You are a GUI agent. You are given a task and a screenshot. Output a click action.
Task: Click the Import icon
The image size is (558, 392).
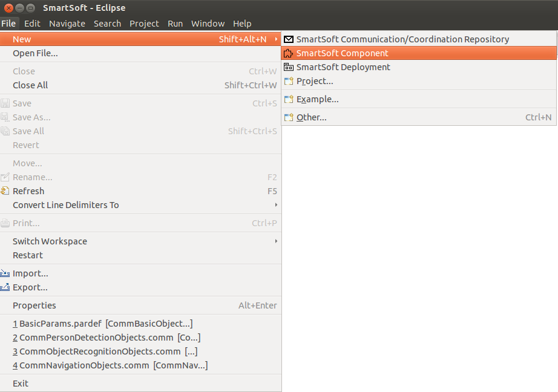pos(5,273)
